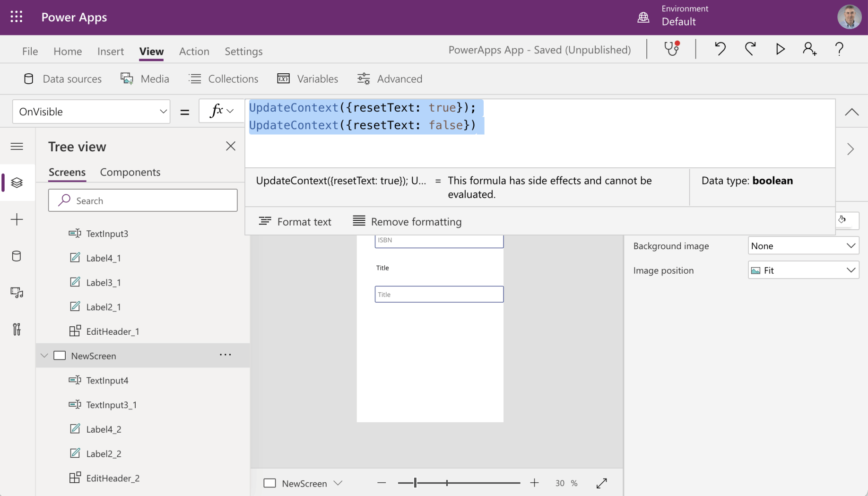The height and width of the screenshot is (496, 868).
Task: Expand the Background image None dropdown
Action: (803, 246)
